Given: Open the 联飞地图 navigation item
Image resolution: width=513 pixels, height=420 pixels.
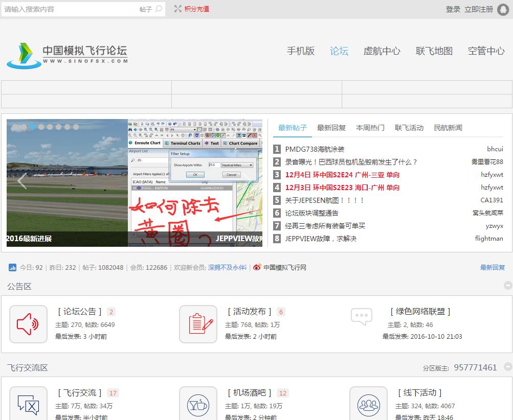Looking at the screenshot, I should [434, 51].
